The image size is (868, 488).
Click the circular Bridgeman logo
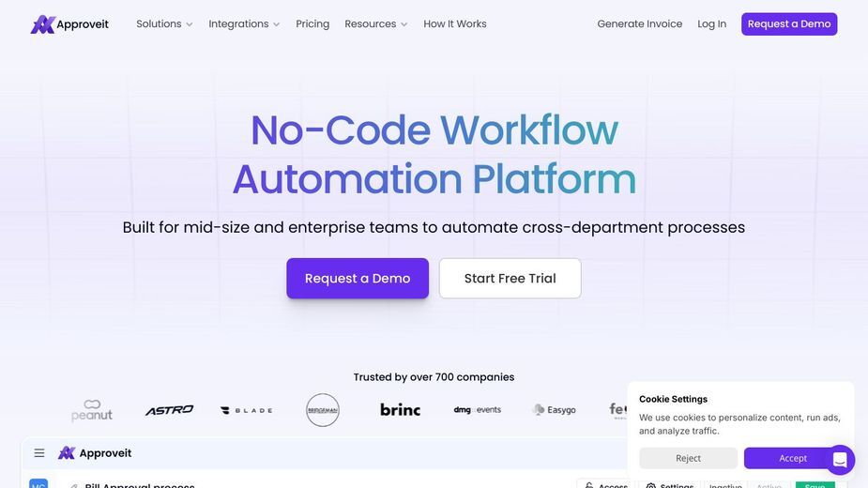coord(323,410)
